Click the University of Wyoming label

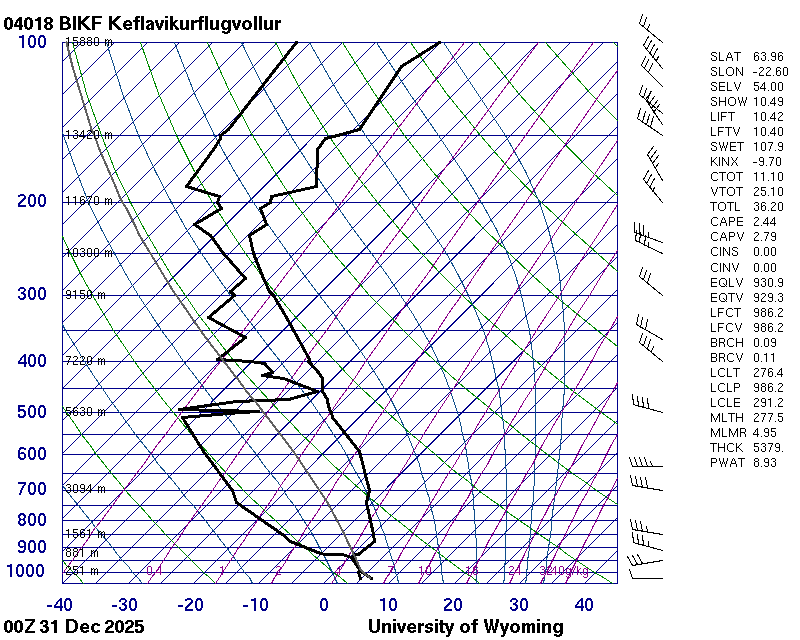click(465, 627)
